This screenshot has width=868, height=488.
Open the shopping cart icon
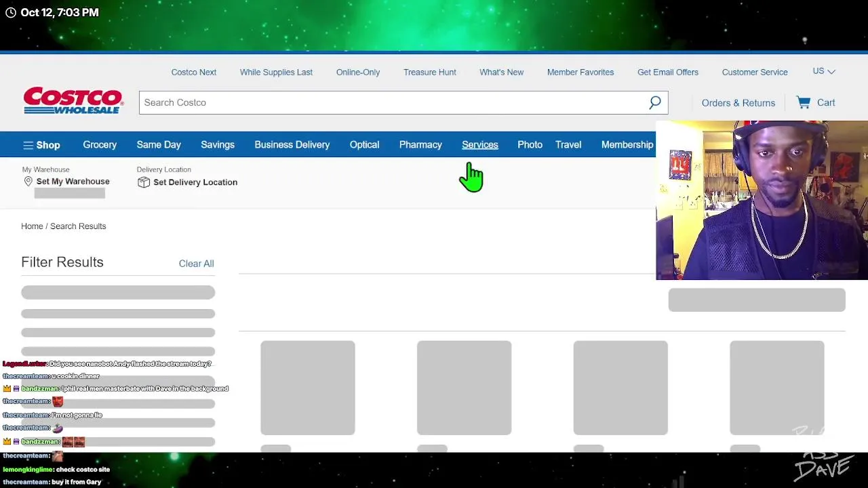click(804, 102)
